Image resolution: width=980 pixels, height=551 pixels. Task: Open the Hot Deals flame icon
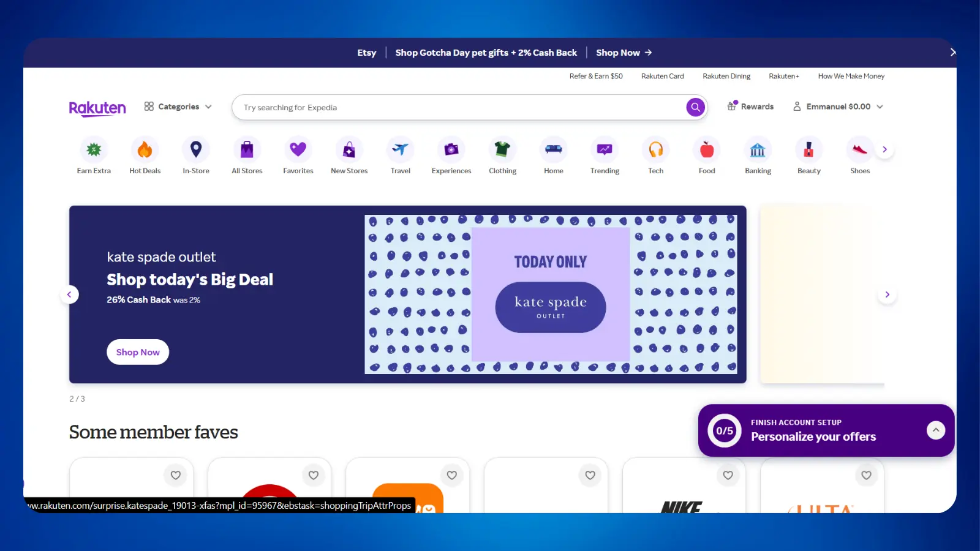coord(145,149)
